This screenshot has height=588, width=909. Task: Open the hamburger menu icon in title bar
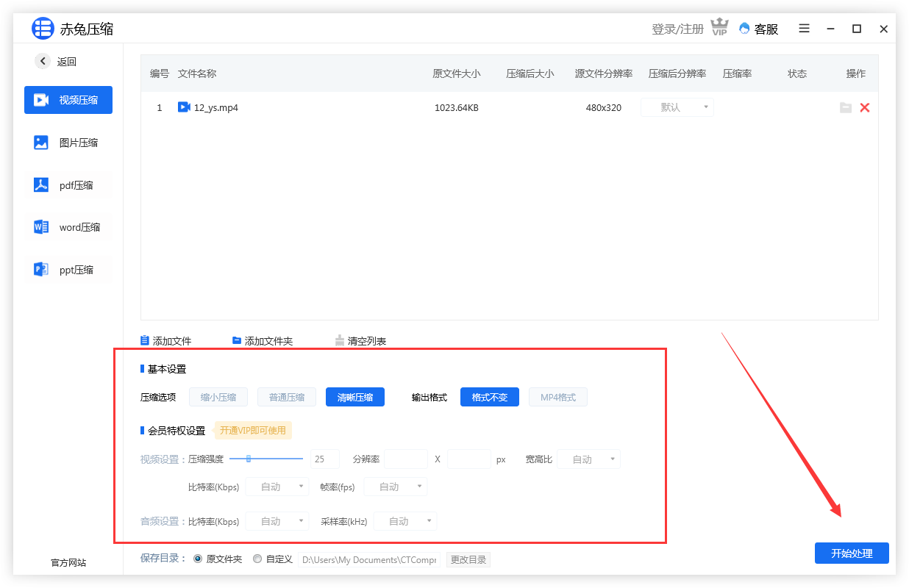coord(804,29)
